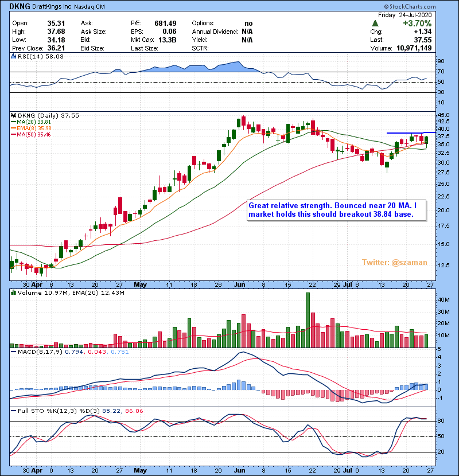
Task: Click the SCTR: label in header
Action: [200, 48]
